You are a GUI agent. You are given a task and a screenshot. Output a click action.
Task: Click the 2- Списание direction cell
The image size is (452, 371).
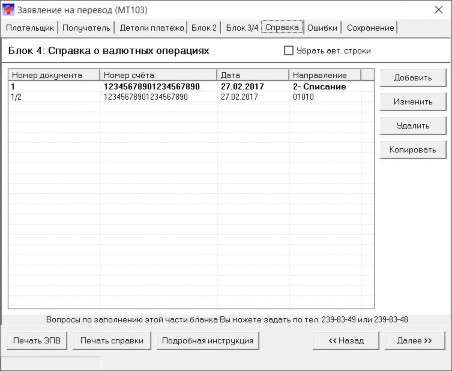(x=319, y=87)
